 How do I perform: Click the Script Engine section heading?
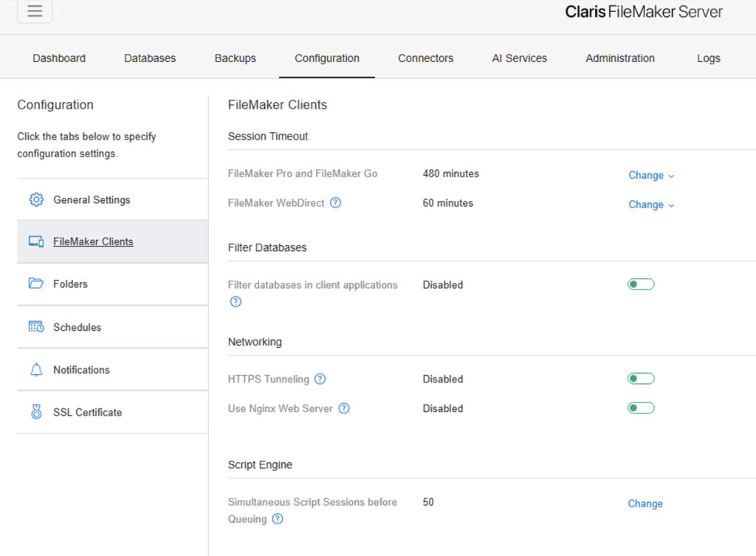[x=260, y=465]
